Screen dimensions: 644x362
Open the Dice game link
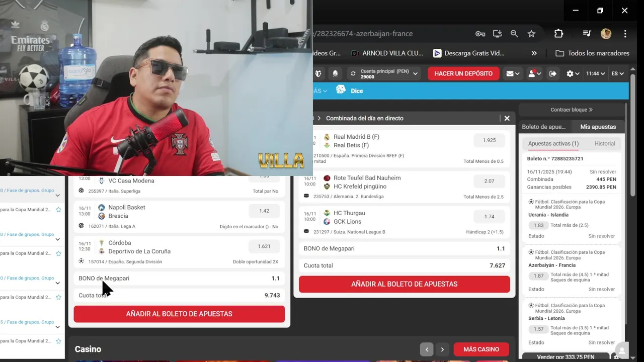[x=357, y=91]
